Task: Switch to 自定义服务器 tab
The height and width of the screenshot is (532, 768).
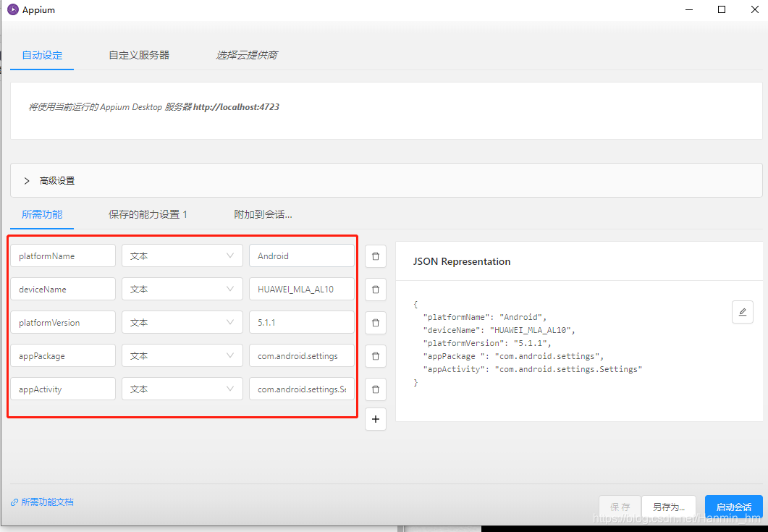Action: (139, 55)
